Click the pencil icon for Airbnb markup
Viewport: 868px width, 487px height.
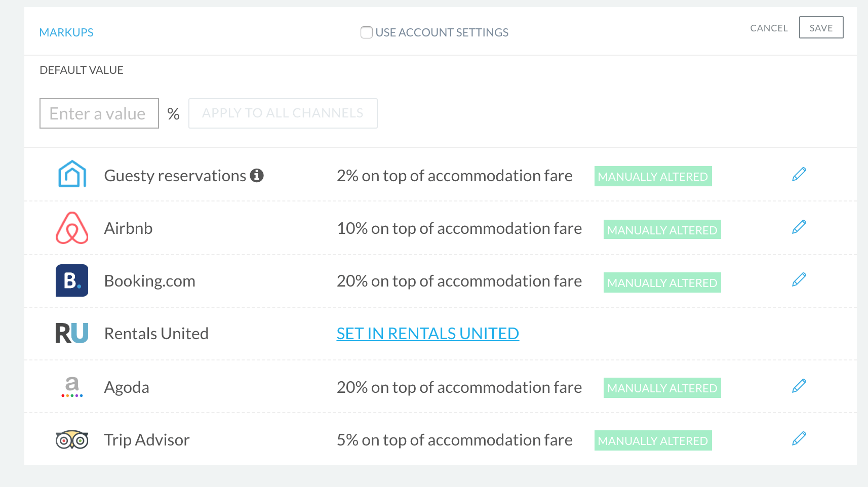coord(799,227)
